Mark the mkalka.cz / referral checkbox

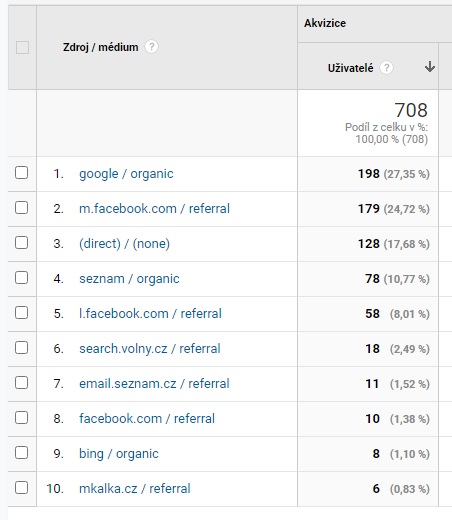21,488
